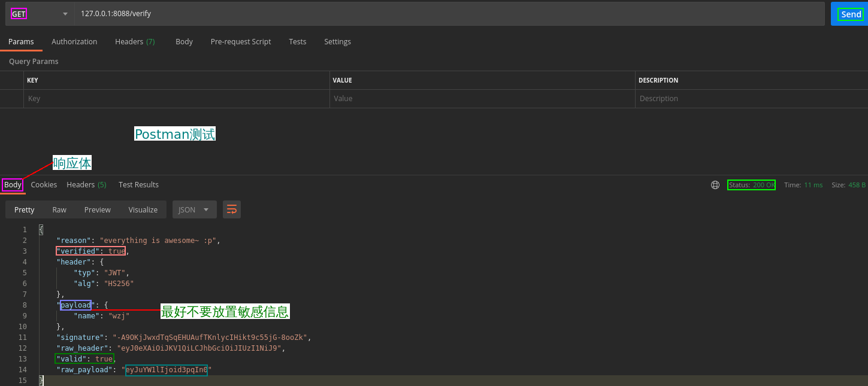Select the Preview view
The height and width of the screenshot is (386, 868).
point(97,209)
